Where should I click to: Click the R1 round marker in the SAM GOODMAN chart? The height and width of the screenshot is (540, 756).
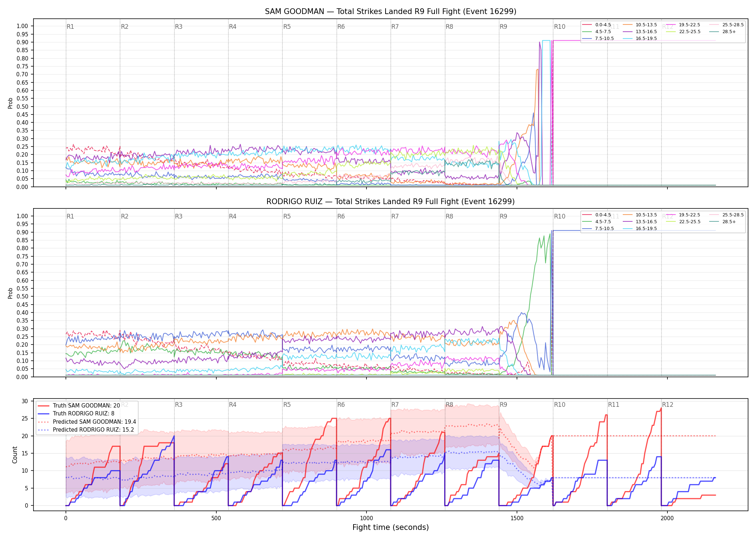tap(70, 27)
